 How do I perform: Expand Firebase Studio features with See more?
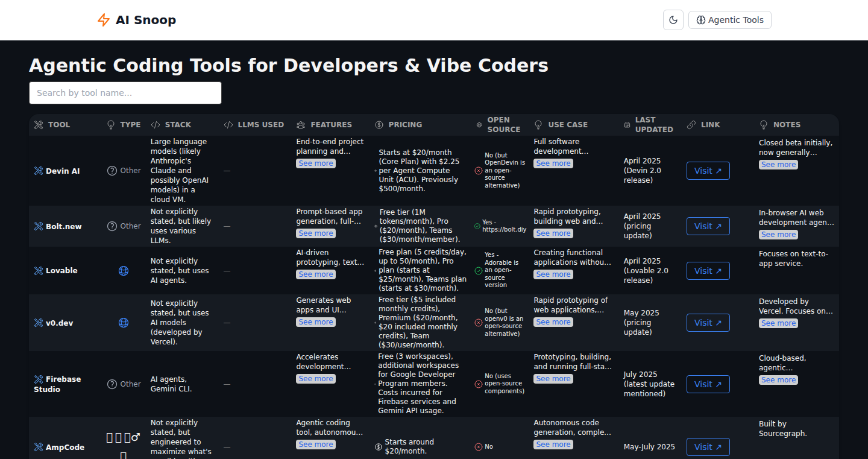click(316, 379)
